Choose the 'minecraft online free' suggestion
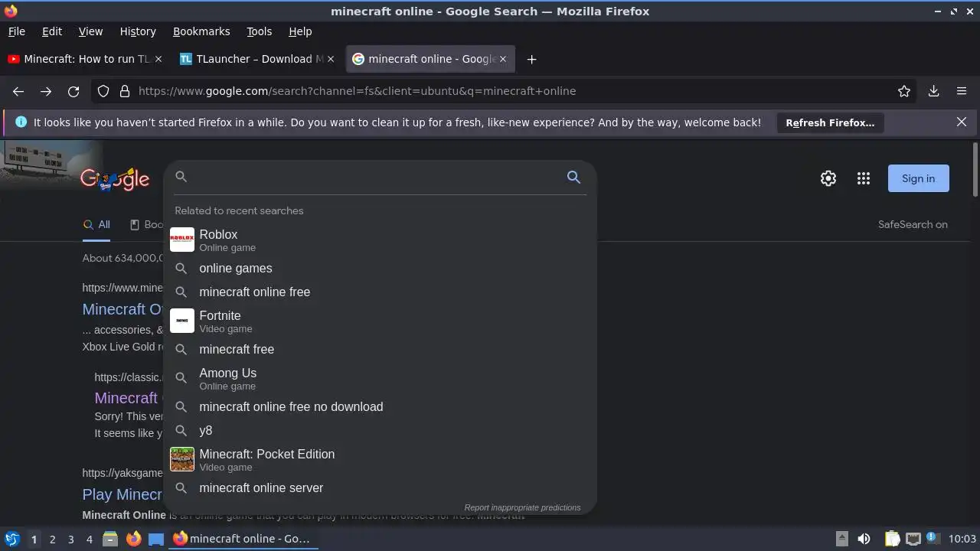This screenshot has height=551, width=980. coord(380,292)
